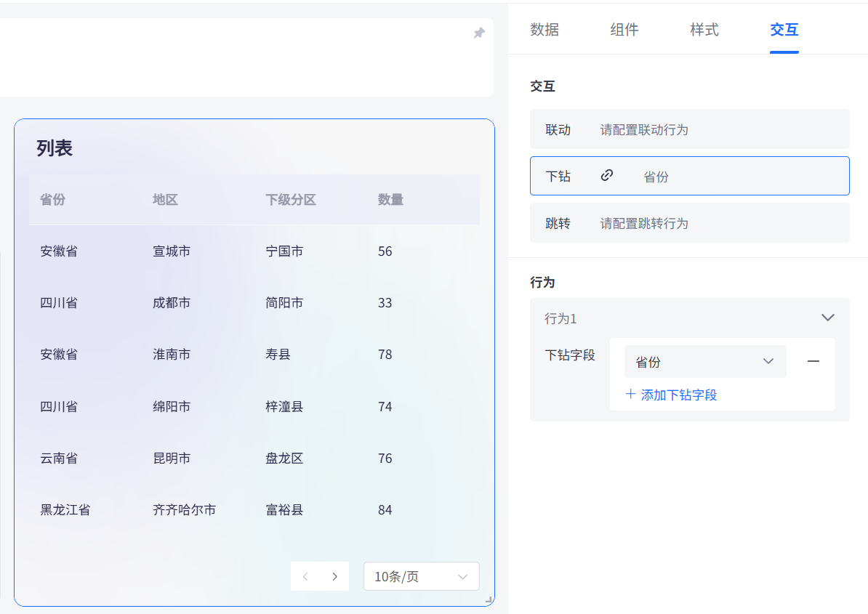Screen dimensions: 868x614
Task: Open the 样式 tab
Action: tap(704, 30)
